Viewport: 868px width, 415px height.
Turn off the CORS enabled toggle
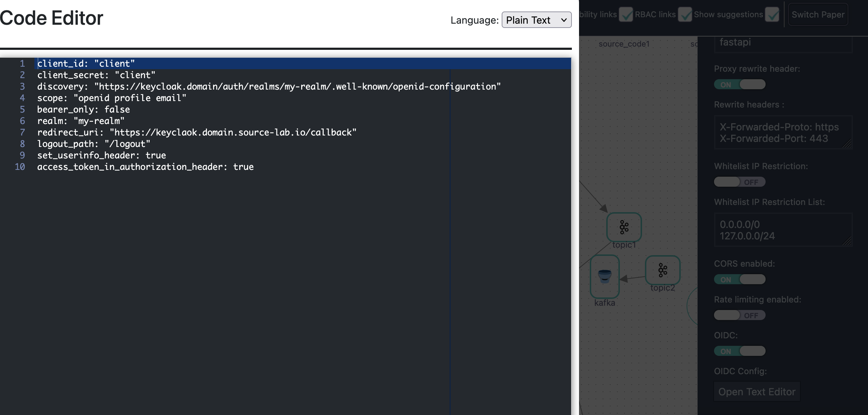coord(739,279)
